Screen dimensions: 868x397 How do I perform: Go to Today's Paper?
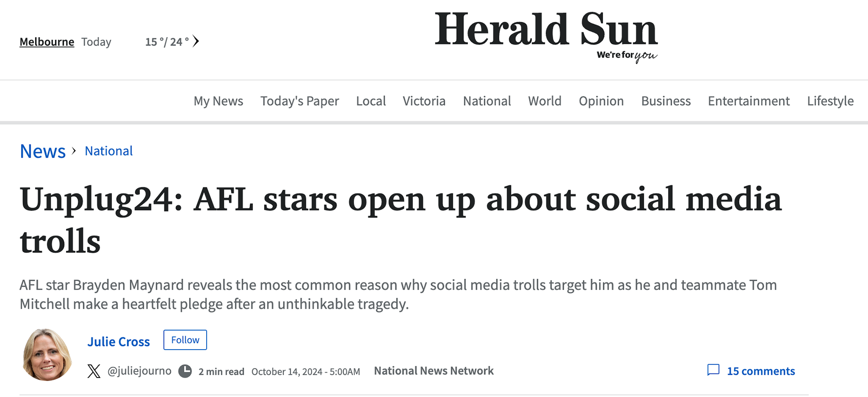click(x=299, y=101)
